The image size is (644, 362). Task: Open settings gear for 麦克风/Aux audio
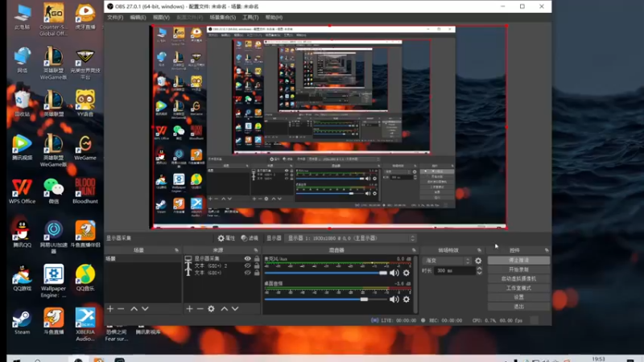click(407, 273)
